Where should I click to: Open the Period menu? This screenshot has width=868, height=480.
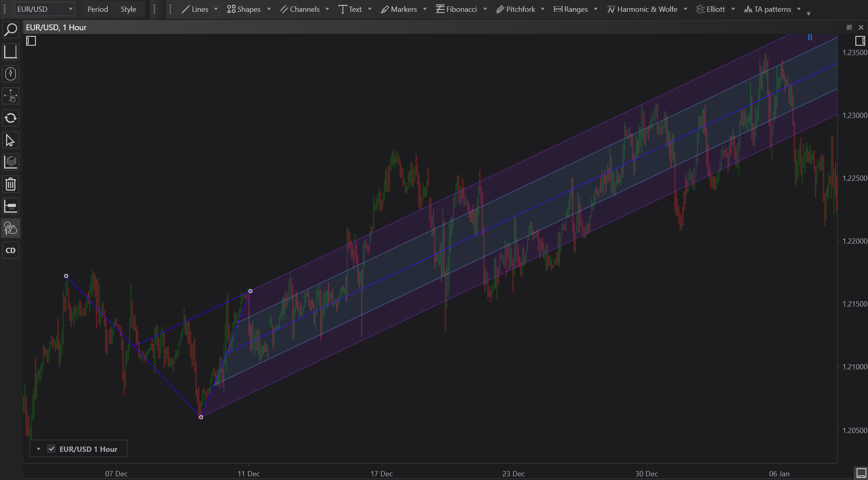pyautogui.click(x=97, y=9)
